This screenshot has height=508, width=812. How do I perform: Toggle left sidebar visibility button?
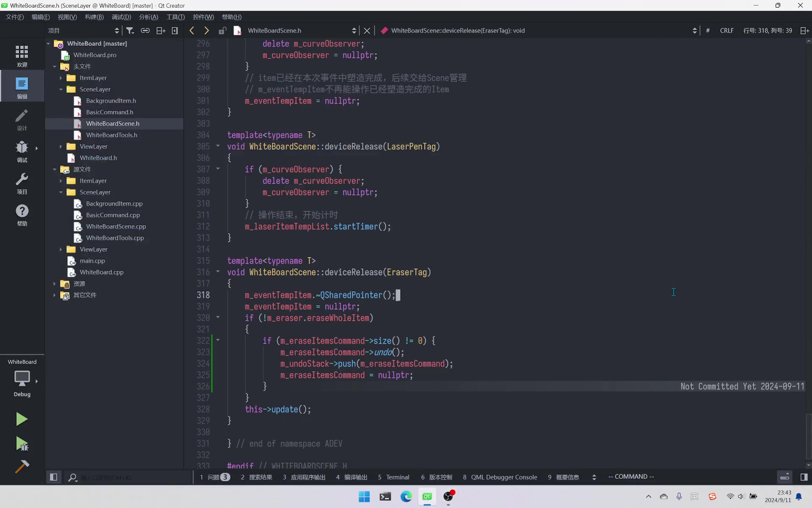coord(54,477)
